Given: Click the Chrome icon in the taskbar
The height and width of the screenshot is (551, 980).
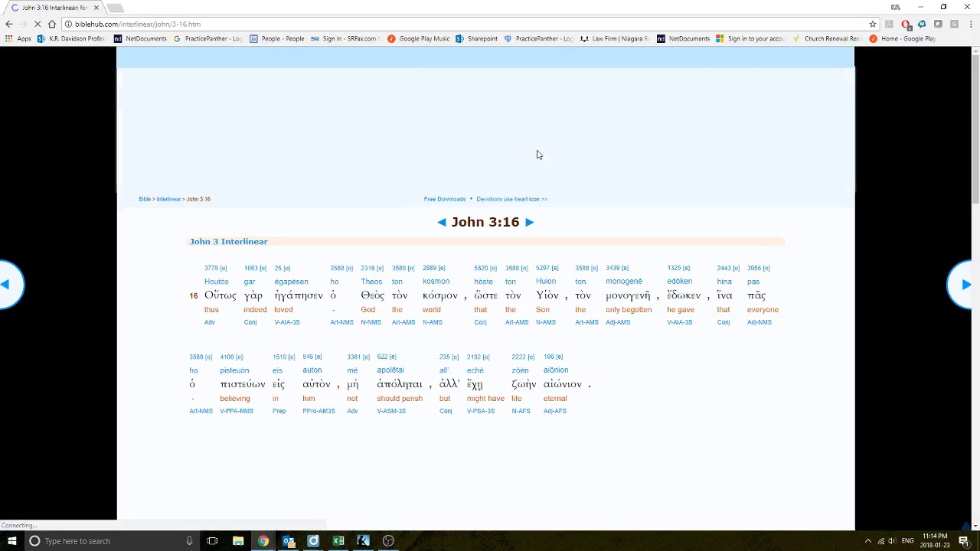Looking at the screenshot, I should pos(263,541).
